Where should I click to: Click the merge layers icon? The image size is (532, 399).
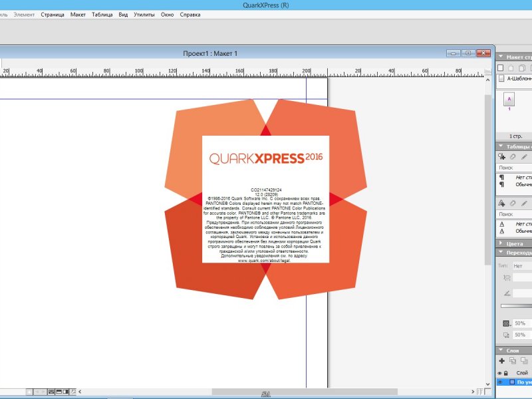pos(524,360)
